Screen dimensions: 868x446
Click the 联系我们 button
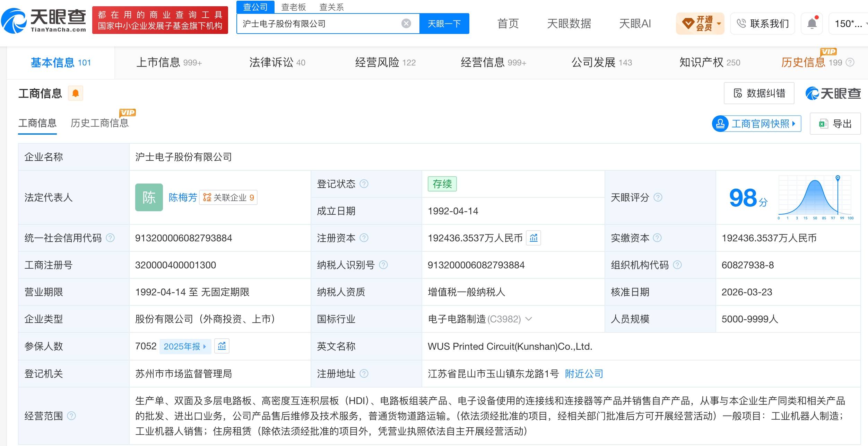(x=763, y=24)
